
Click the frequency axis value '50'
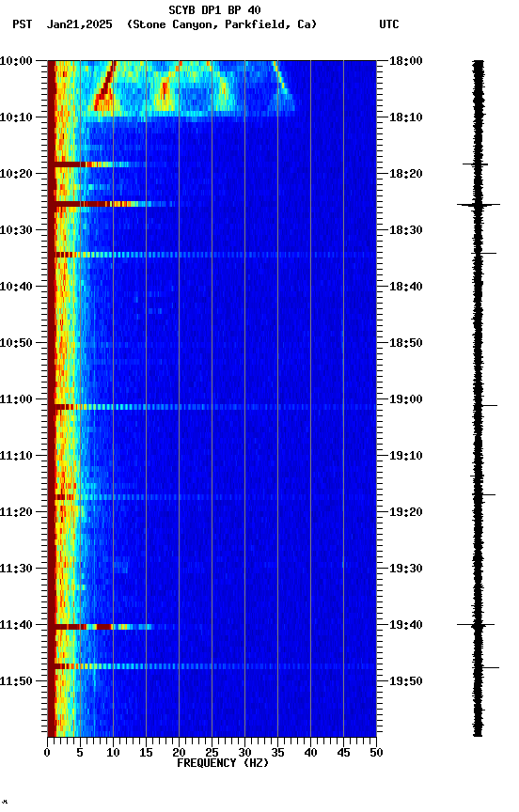click(376, 753)
